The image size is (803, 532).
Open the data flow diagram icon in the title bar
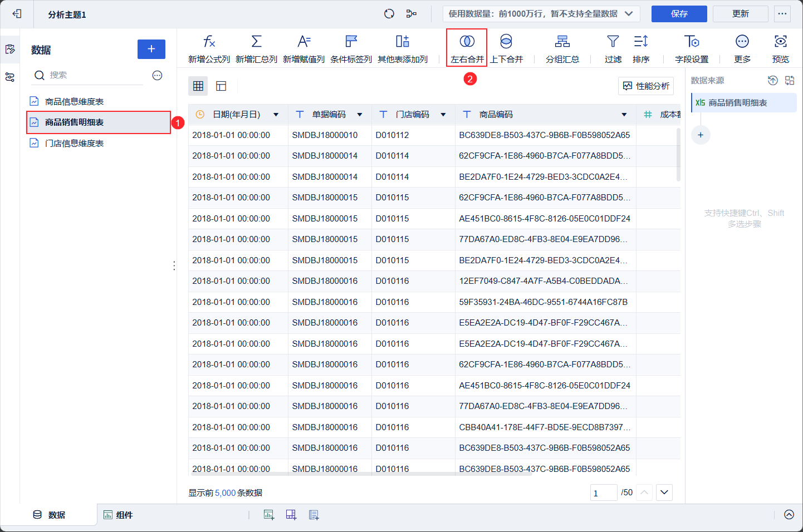(x=412, y=14)
